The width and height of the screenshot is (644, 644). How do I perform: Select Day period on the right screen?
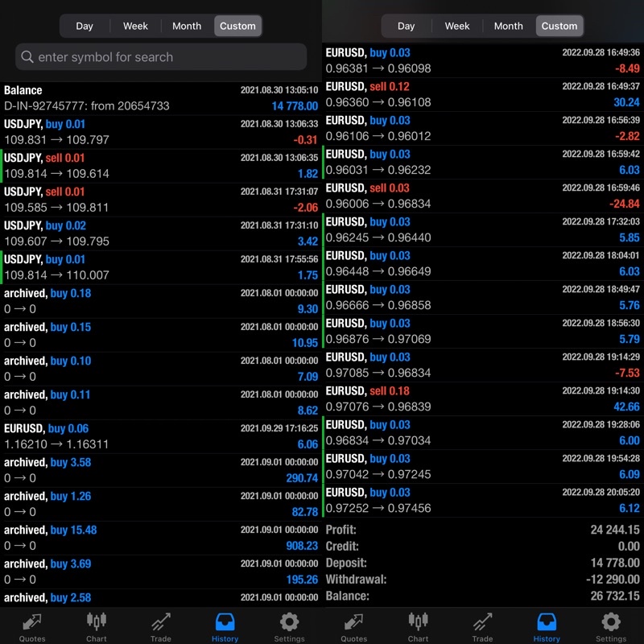(x=407, y=26)
